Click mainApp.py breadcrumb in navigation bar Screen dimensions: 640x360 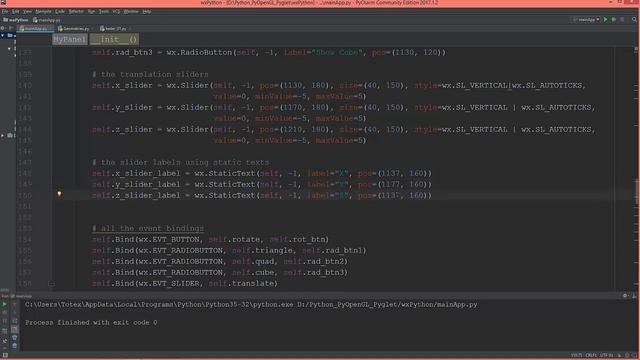[47, 20]
